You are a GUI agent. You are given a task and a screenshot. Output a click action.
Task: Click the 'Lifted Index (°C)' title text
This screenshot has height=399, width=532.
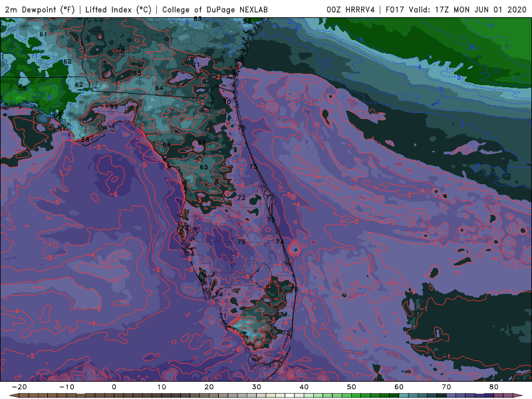[118, 9]
